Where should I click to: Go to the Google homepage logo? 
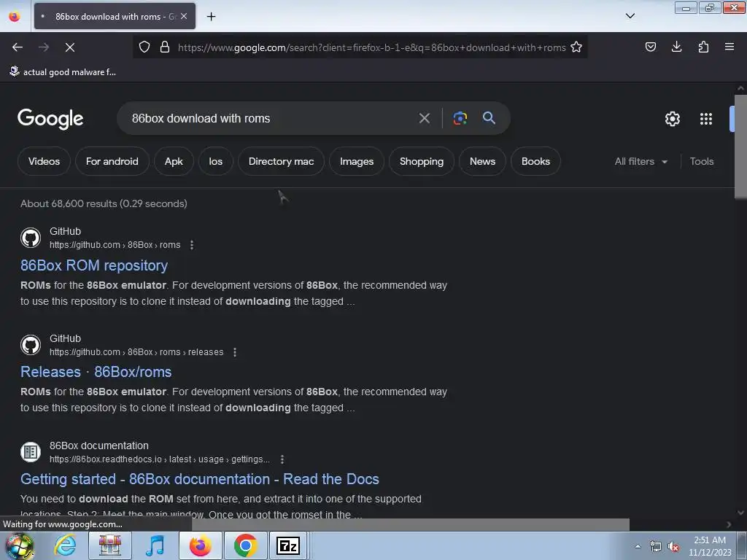[x=50, y=119]
